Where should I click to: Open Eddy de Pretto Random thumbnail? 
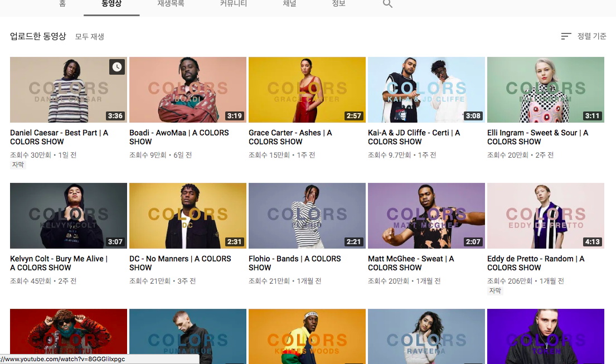tap(546, 216)
